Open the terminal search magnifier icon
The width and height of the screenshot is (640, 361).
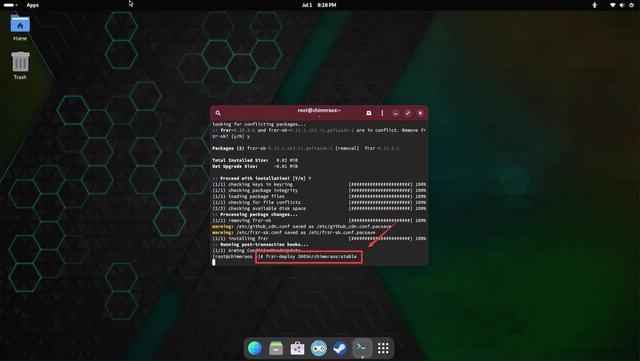[x=218, y=113]
